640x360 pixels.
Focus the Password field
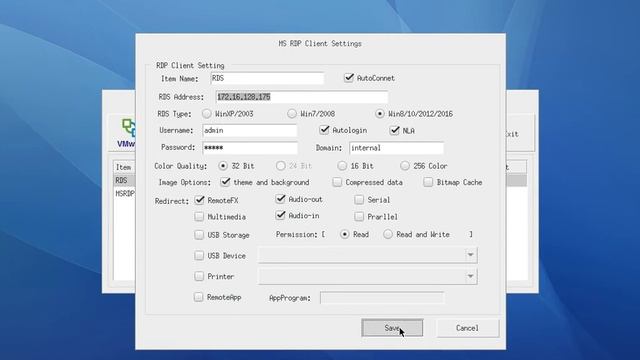pos(250,147)
